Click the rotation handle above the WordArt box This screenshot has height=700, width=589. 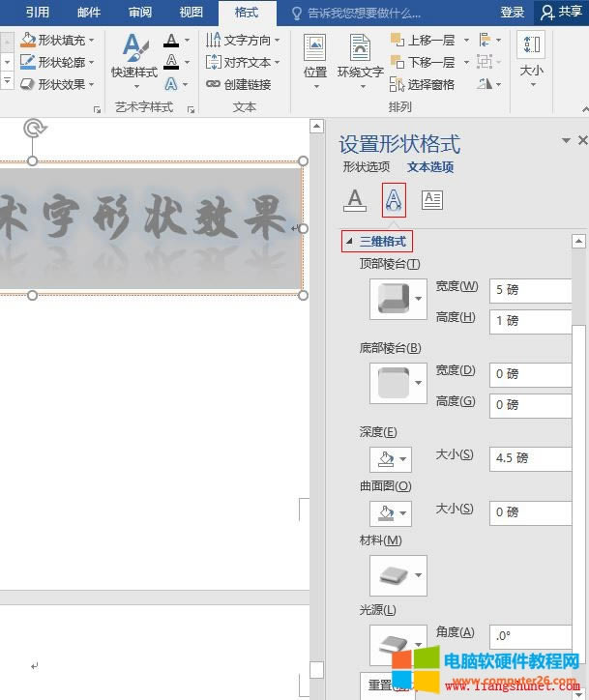[x=33, y=128]
